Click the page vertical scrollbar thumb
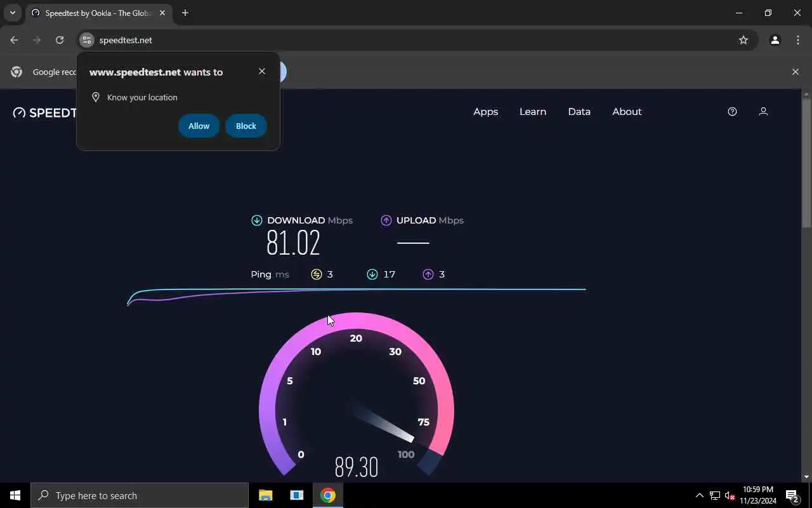This screenshot has width=812, height=508. click(x=806, y=163)
